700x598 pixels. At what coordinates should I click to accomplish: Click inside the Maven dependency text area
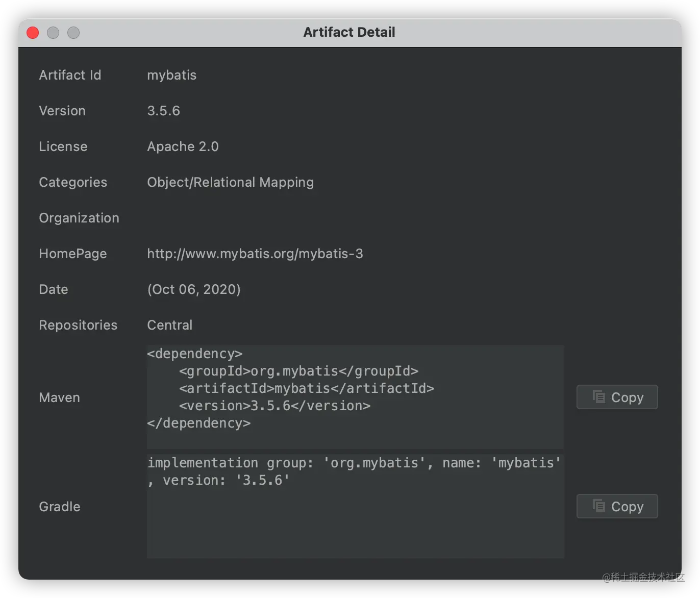tap(355, 396)
